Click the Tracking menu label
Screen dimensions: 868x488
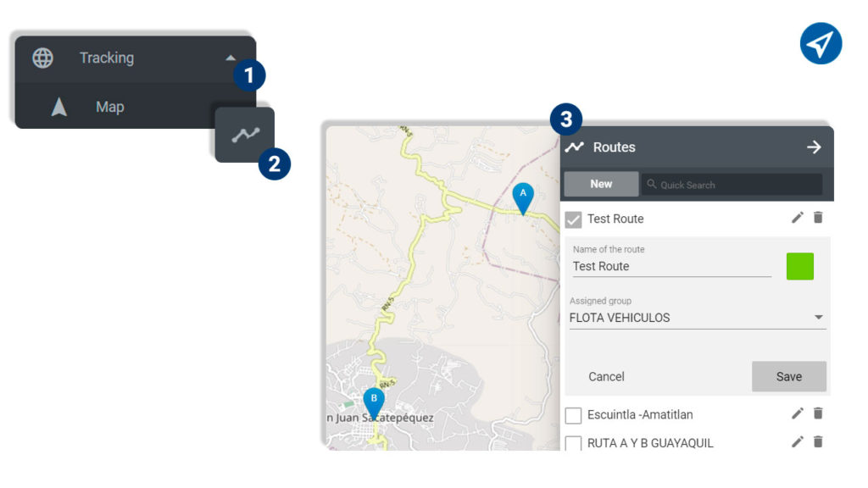point(107,58)
